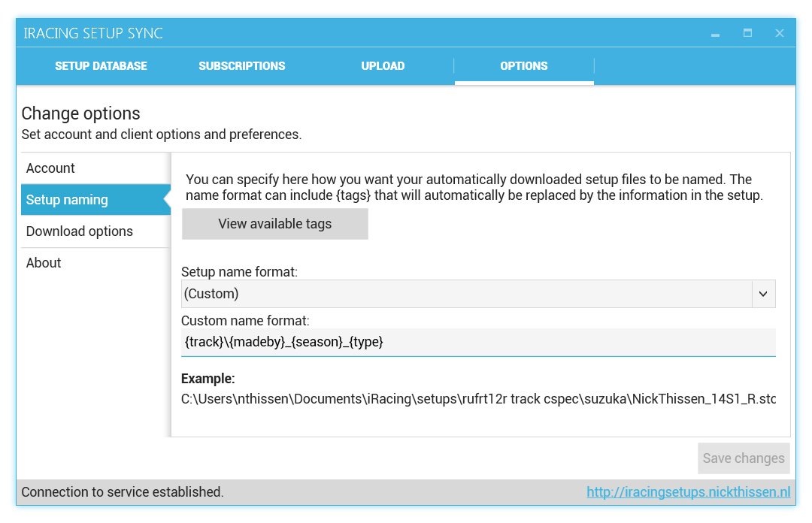Open the About section

click(x=95, y=262)
